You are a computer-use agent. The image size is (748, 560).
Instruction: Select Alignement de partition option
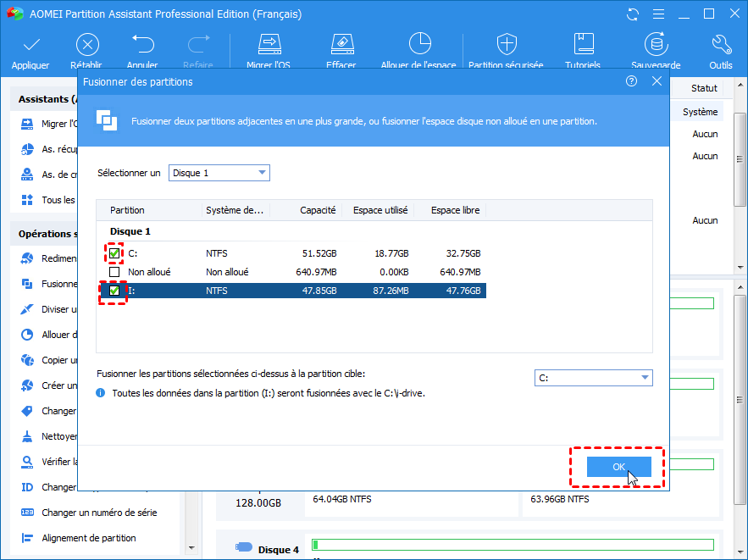coord(89,538)
